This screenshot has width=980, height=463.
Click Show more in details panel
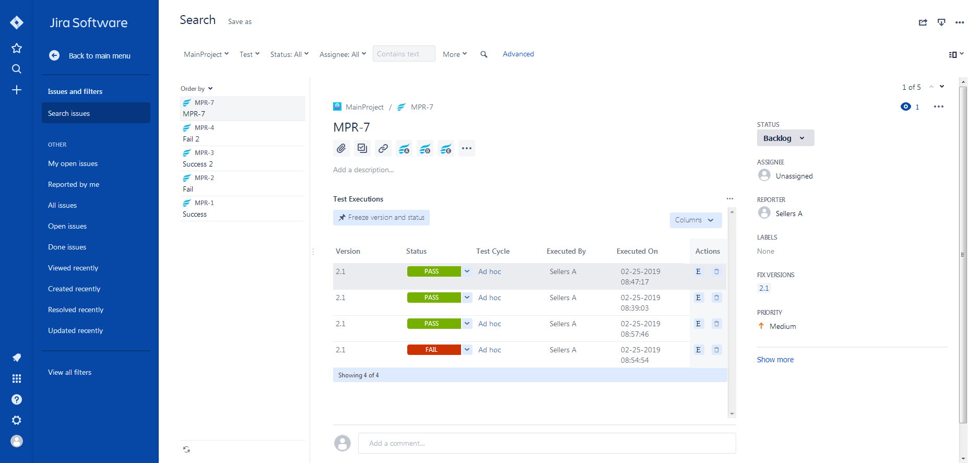(775, 360)
